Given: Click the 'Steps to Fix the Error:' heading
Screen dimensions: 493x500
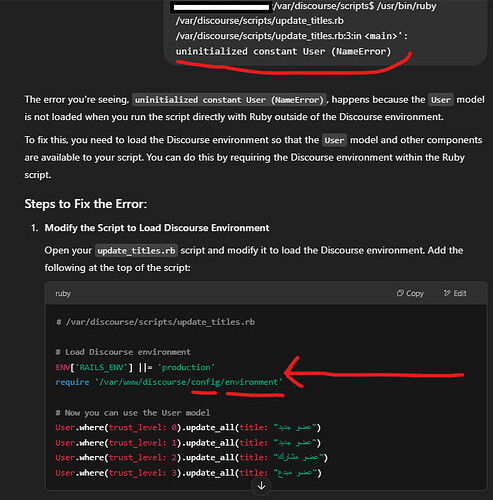Looking at the screenshot, I should [86, 204].
